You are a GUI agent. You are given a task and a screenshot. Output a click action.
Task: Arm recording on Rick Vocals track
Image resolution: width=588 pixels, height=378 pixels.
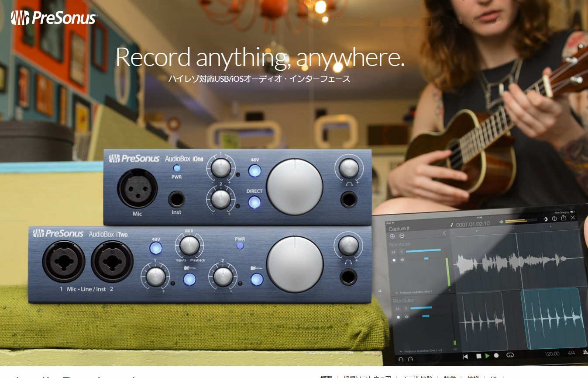coord(394,260)
